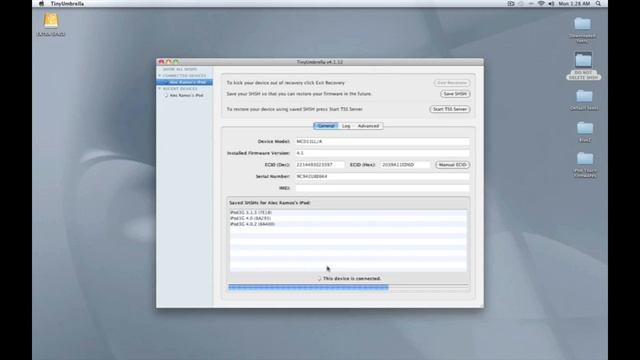The height and width of the screenshot is (360, 640).
Task: Select saved SHSH iPod3G 3.1.3 entry
Action: coord(348,213)
